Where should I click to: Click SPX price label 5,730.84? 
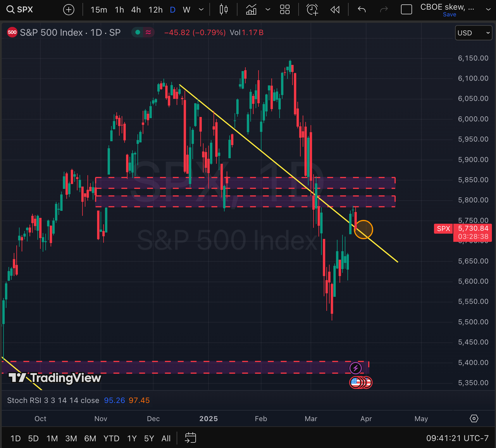[x=473, y=228]
